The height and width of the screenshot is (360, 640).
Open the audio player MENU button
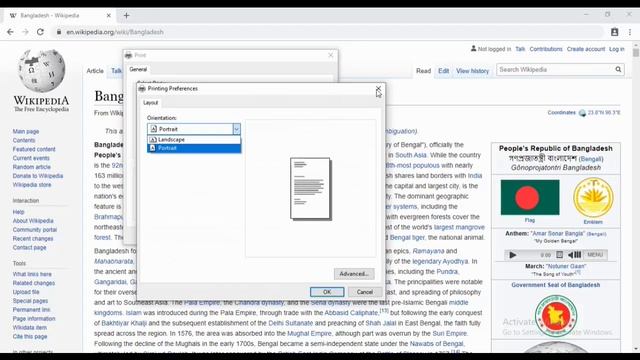click(595, 255)
